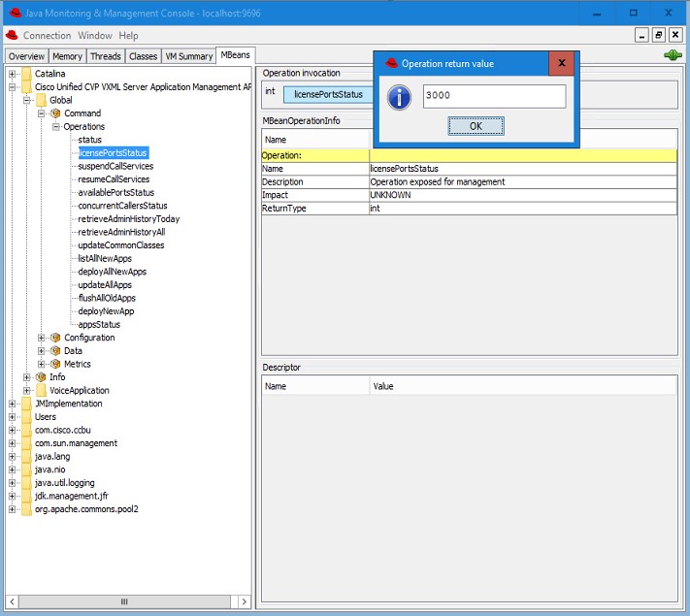690x616 pixels.
Task: Select the concurrentCallersStatus operation
Action: 123,206
